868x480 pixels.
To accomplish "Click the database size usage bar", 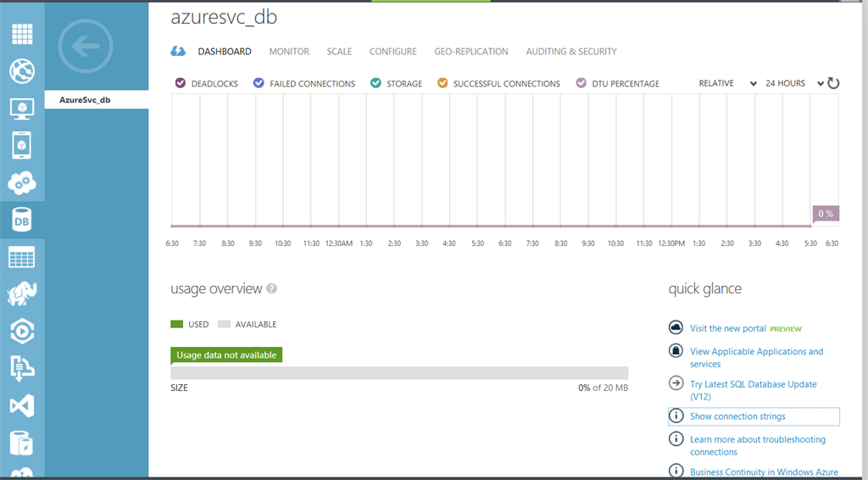I will [x=399, y=372].
